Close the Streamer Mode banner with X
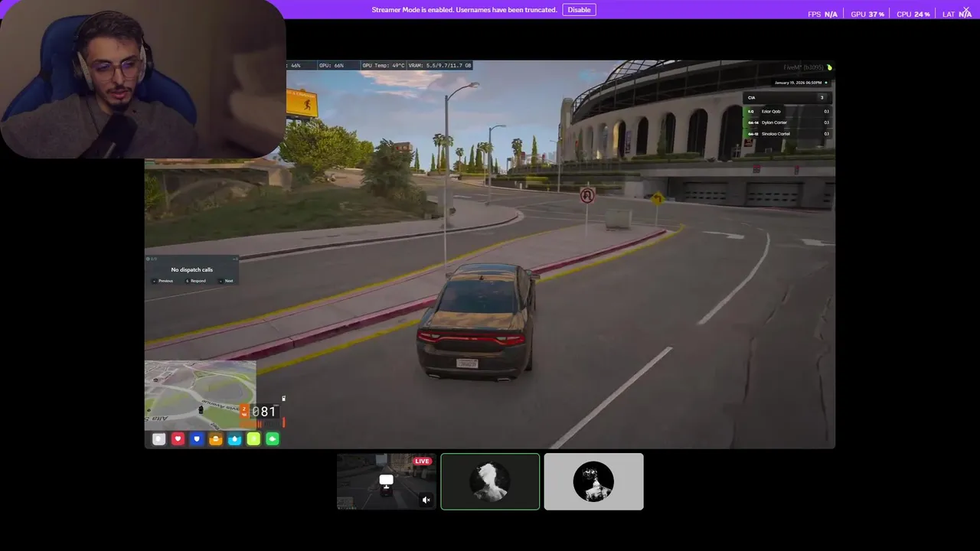The image size is (980, 551). tap(966, 9)
